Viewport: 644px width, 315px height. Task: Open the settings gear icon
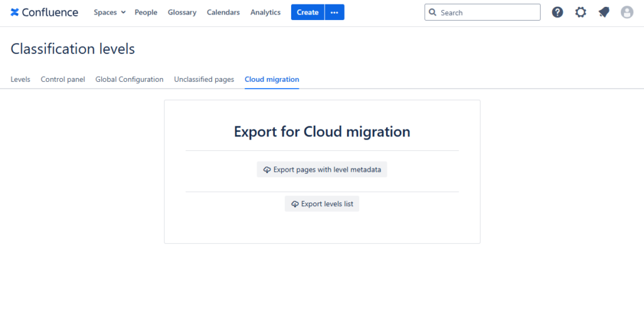click(x=580, y=13)
